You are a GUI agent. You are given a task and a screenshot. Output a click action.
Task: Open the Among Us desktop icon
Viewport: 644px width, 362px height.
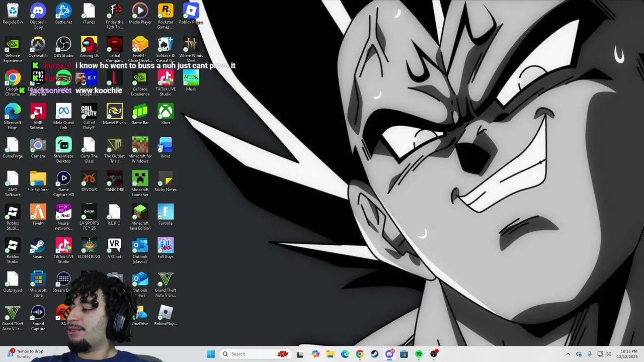point(89,48)
